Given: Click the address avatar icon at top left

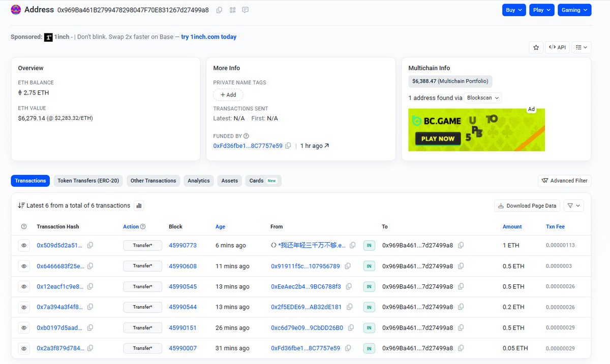Looking at the screenshot, I should (x=16, y=10).
